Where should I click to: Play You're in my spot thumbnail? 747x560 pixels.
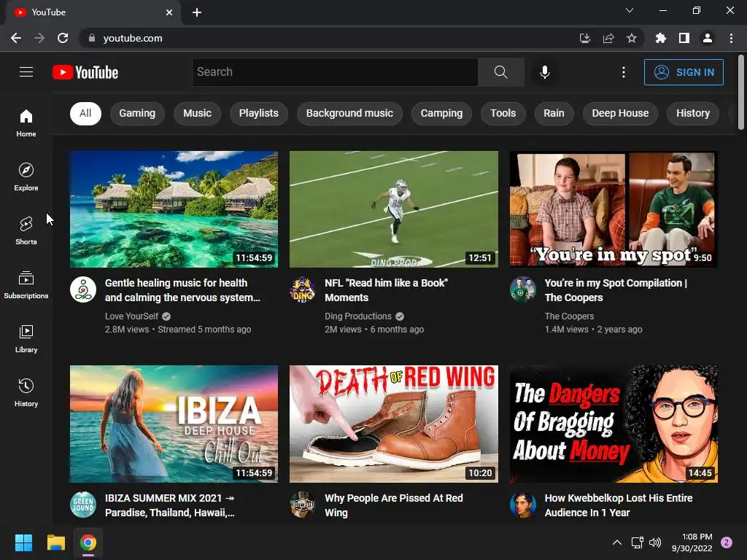[x=614, y=209]
